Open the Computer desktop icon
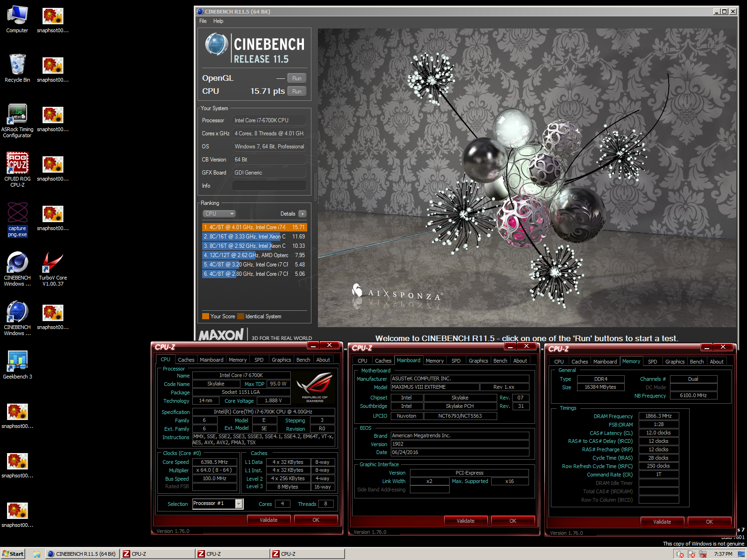This screenshot has height=560, width=747. [x=17, y=20]
